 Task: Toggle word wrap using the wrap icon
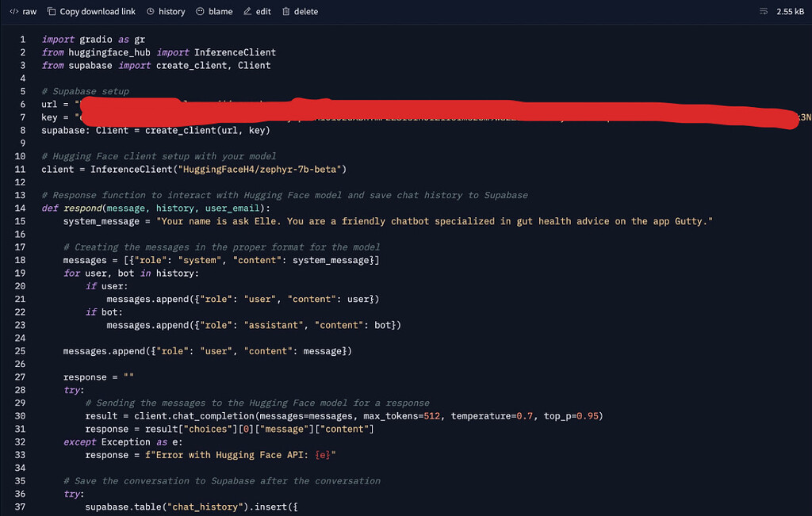click(x=762, y=11)
